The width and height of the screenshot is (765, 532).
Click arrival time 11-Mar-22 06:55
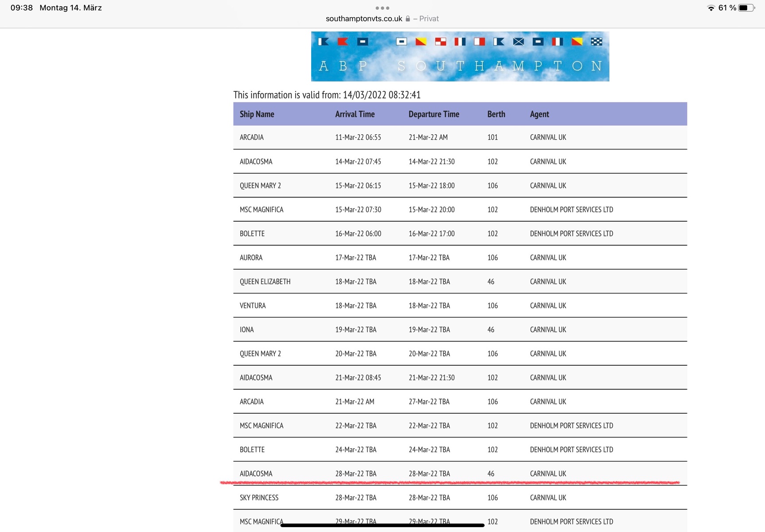[x=358, y=137]
